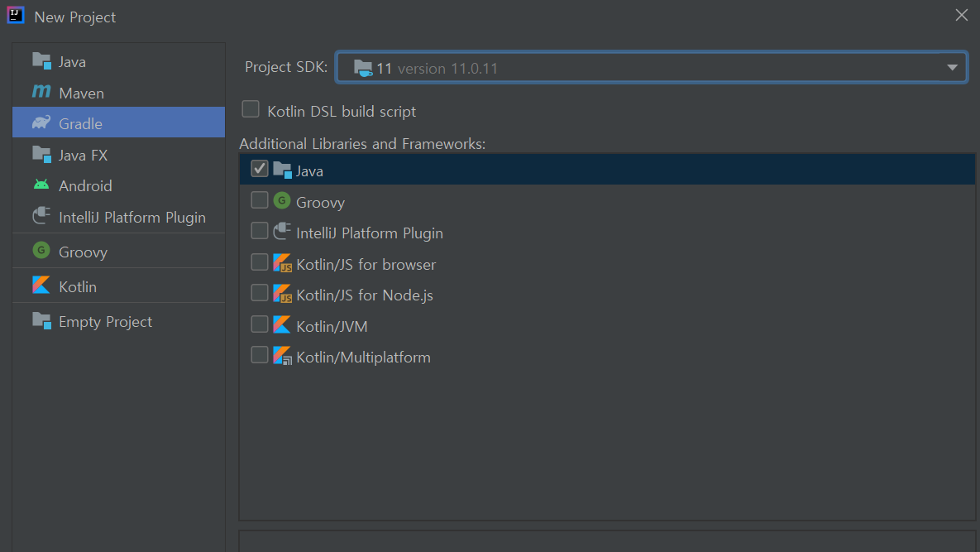
Task: Click 'Kotlin/JS for Node.js' text
Action: click(365, 295)
